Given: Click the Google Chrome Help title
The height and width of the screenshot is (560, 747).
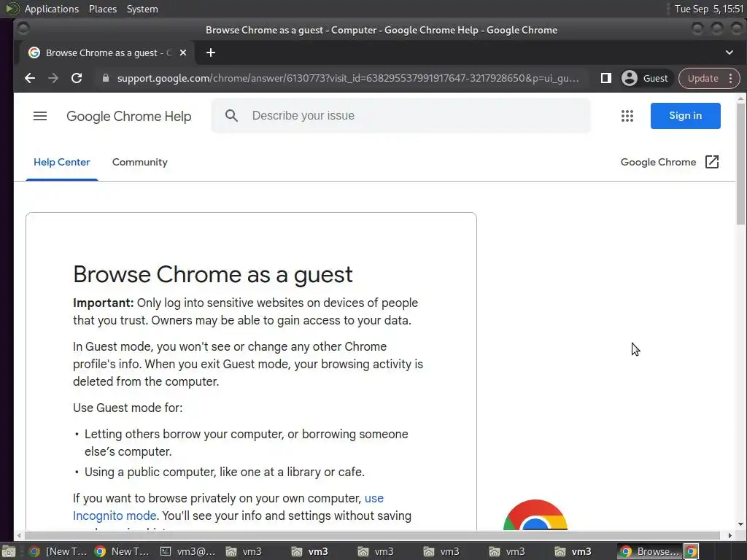Looking at the screenshot, I should 128,116.
